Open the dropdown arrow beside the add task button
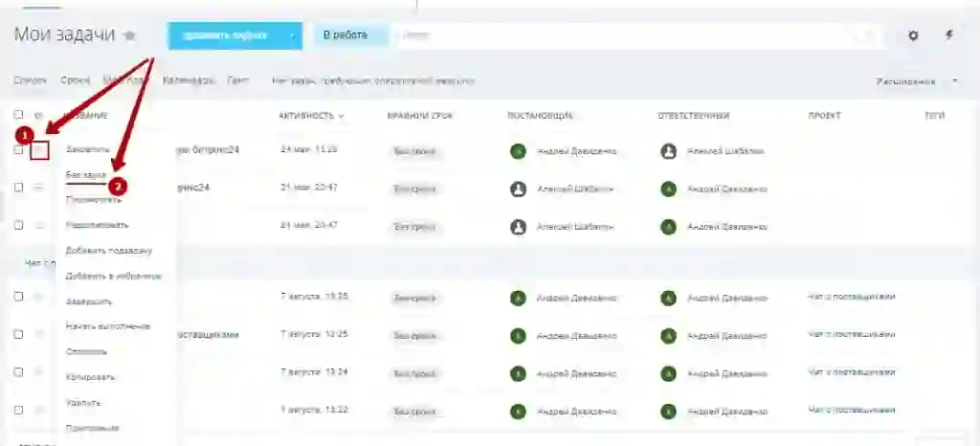980x446 pixels. pyautogui.click(x=292, y=35)
